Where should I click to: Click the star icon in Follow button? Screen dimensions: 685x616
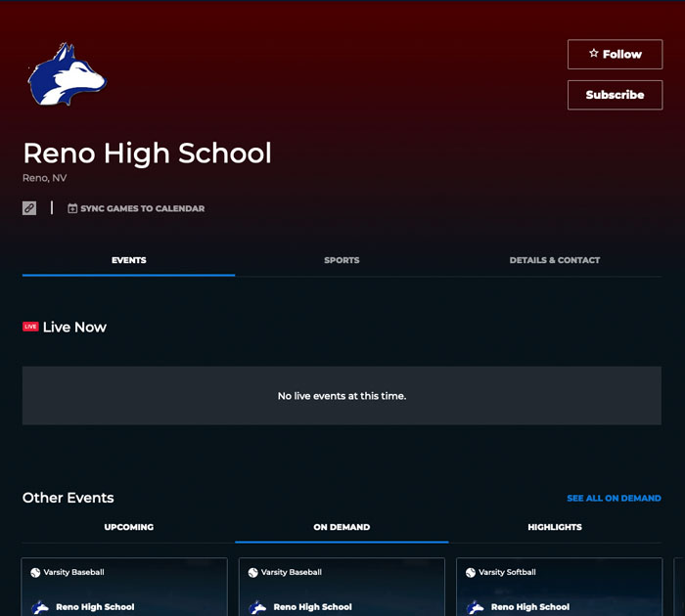[x=593, y=53]
